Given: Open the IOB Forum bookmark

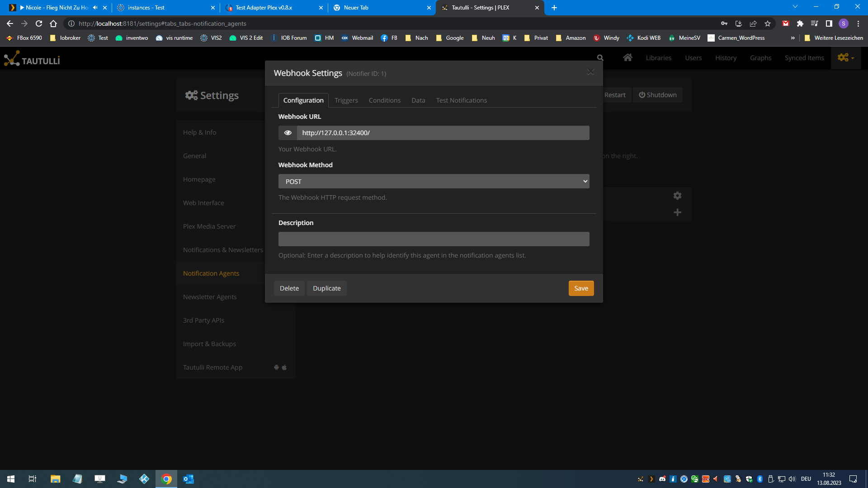Looking at the screenshot, I should (x=289, y=38).
